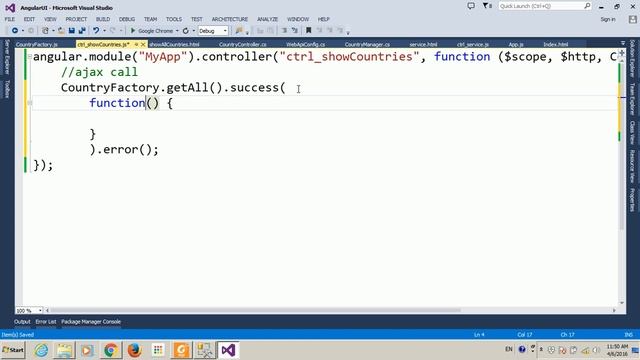Click the Windows Start button
The image size is (640, 360).
tap(13, 350)
